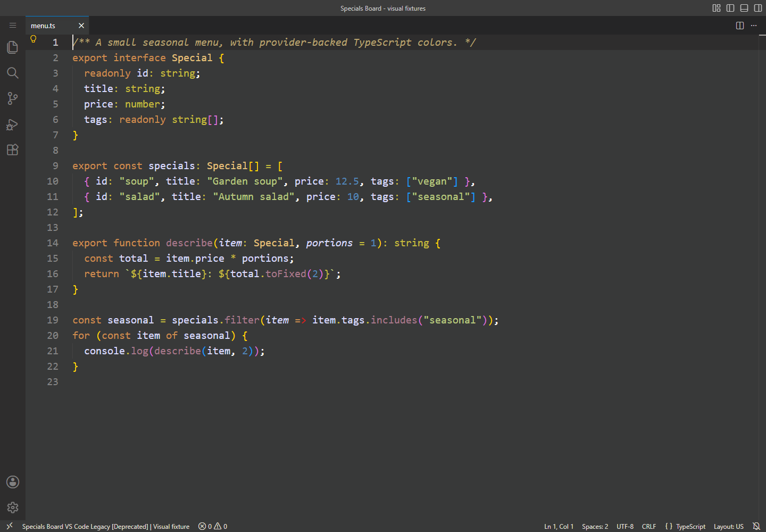Close the menu.ts tab
Screen dimensions: 766x532
81,26
